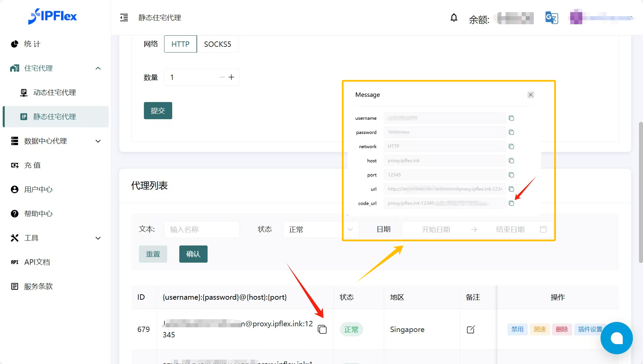The width and height of the screenshot is (643, 364).
Task: Click 禁用 to disable proxy 679
Action: [517, 329]
